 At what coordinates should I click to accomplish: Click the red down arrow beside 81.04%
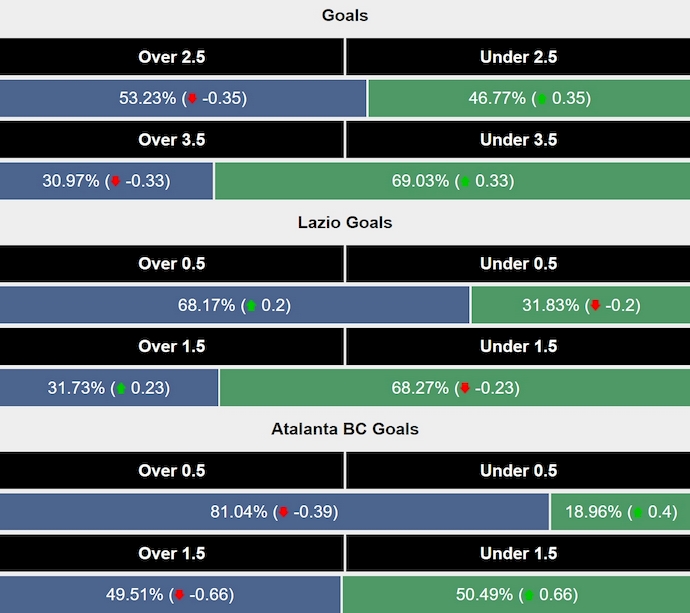coord(283,512)
